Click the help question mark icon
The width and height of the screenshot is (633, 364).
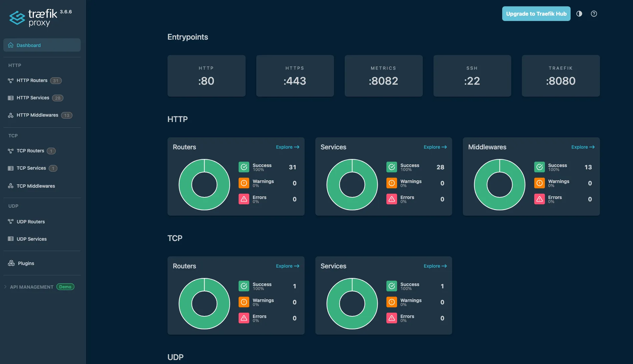pos(594,14)
